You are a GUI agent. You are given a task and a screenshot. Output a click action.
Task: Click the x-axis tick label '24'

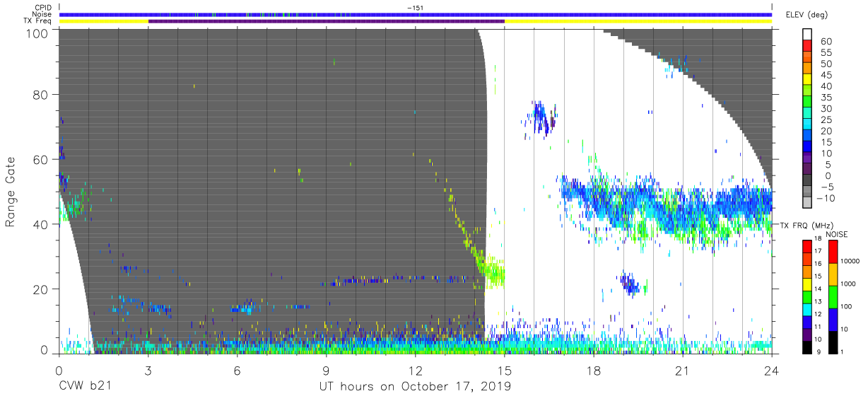pos(772,371)
